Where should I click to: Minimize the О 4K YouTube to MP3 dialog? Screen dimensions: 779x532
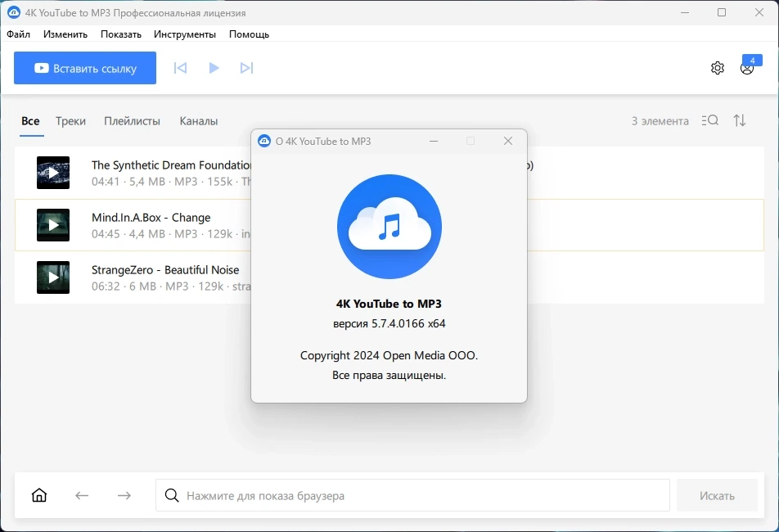[434, 141]
